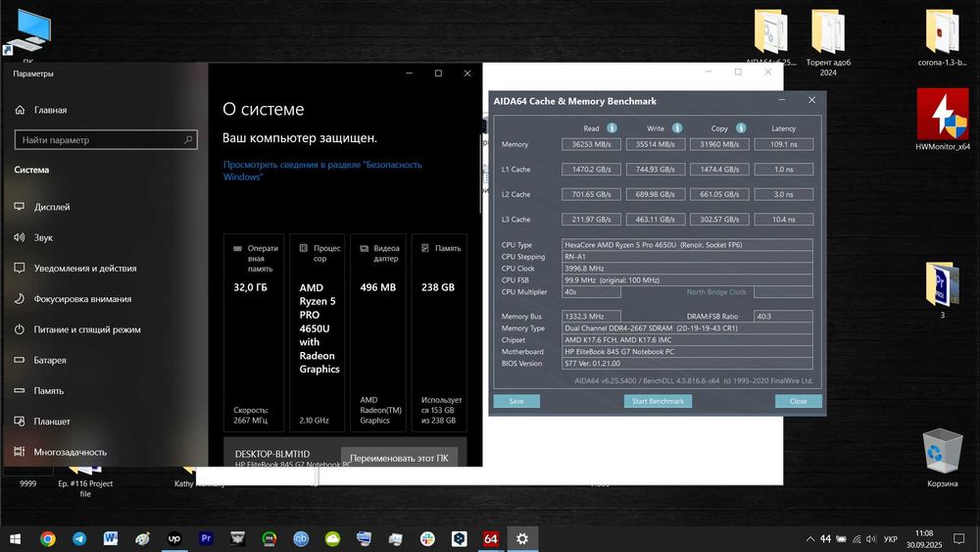Click the Memory Bus 1332.3 MHz field

coord(591,317)
